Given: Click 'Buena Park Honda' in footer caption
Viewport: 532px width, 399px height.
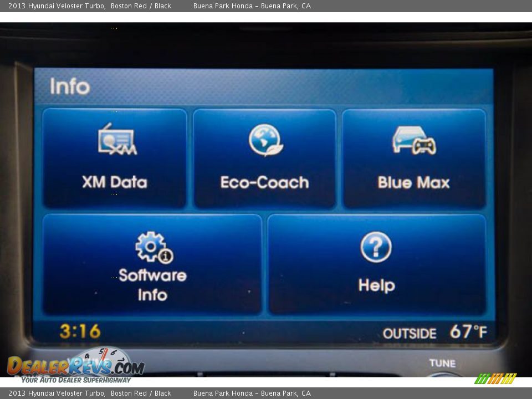Looking at the screenshot, I should pos(223,393).
